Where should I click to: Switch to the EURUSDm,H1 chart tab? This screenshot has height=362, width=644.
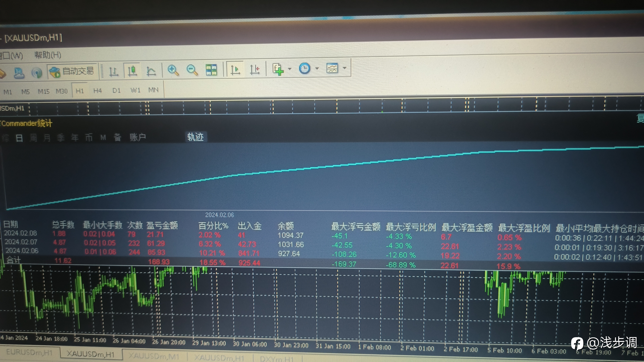click(30, 352)
